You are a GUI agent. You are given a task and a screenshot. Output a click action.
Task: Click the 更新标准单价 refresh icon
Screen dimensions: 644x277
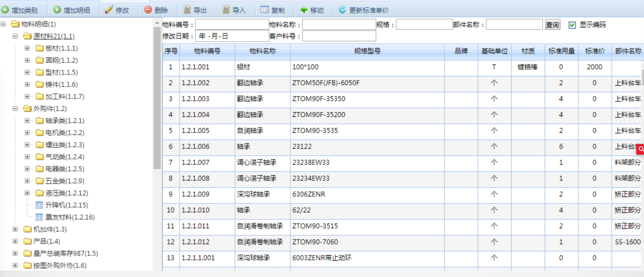342,10
